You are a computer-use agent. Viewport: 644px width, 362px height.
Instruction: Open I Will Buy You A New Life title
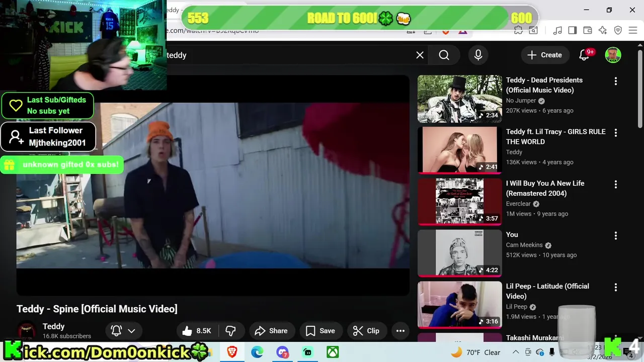pos(545,188)
